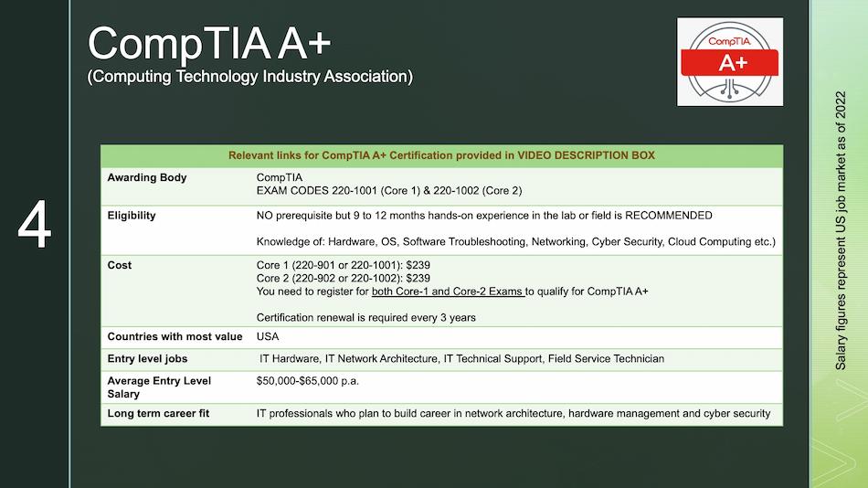
Task: Click the underlined both Core-1 and Core-2 Exams text
Action: tap(447, 292)
